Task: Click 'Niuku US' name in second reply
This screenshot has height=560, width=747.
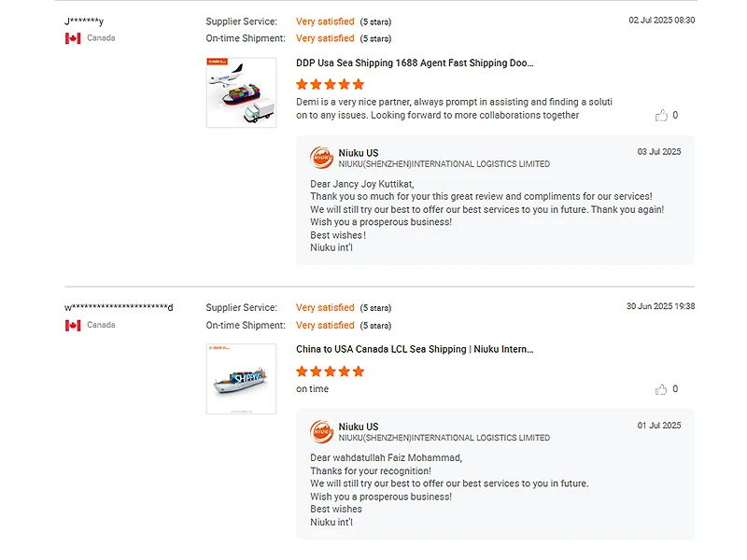Action: 359,427
